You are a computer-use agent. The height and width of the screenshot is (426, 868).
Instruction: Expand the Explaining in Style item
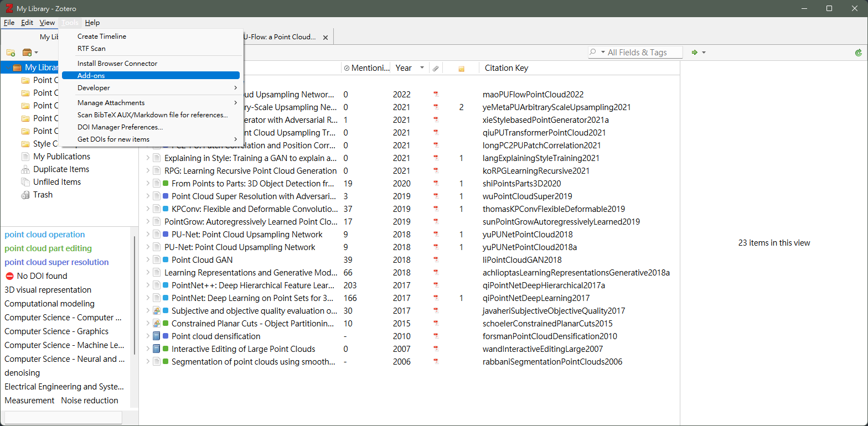tap(148, 158)
